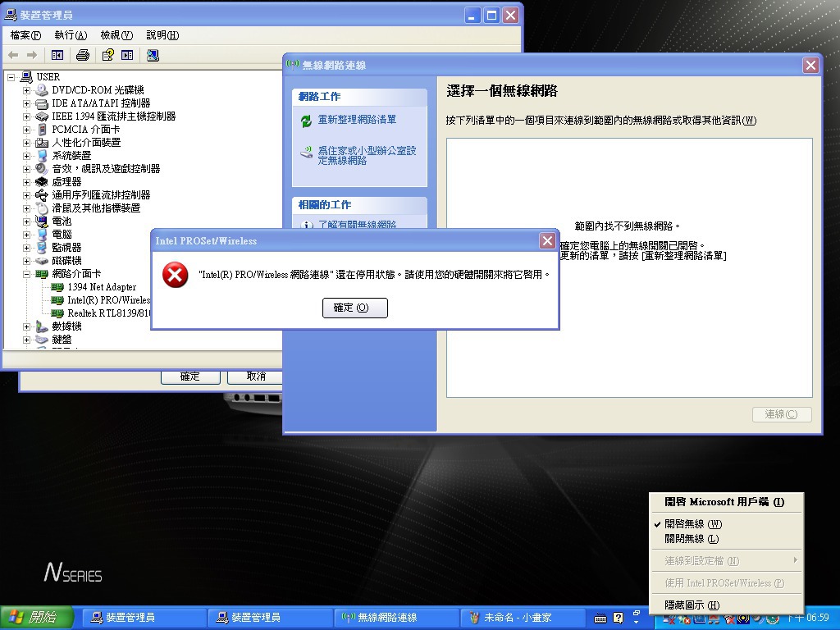The width and height of the screenshot is (840, 630).
Task: Choose 隱藏圖示 (H) in tray menu
Action: click(x=726, y=605)
